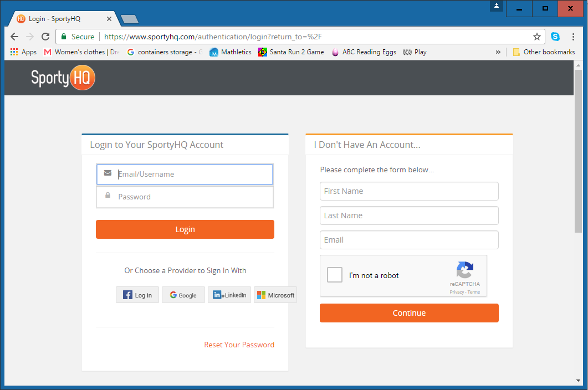Click the SportyHQ logo

click(63, 78)
